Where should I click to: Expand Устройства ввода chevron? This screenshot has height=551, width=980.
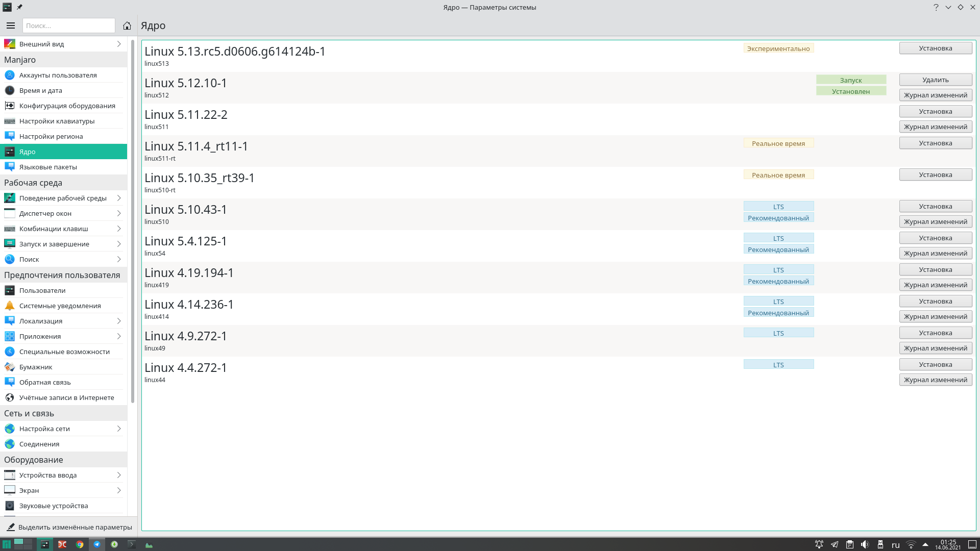(x=119, y=475)
